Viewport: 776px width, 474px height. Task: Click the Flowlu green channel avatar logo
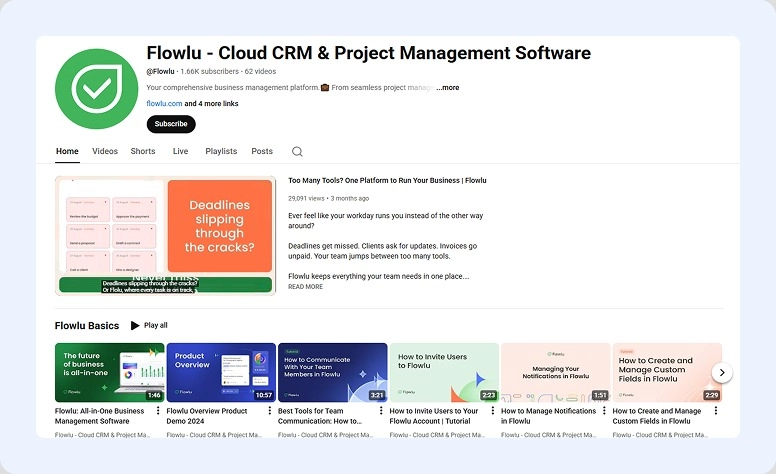(x=96, y=89)
